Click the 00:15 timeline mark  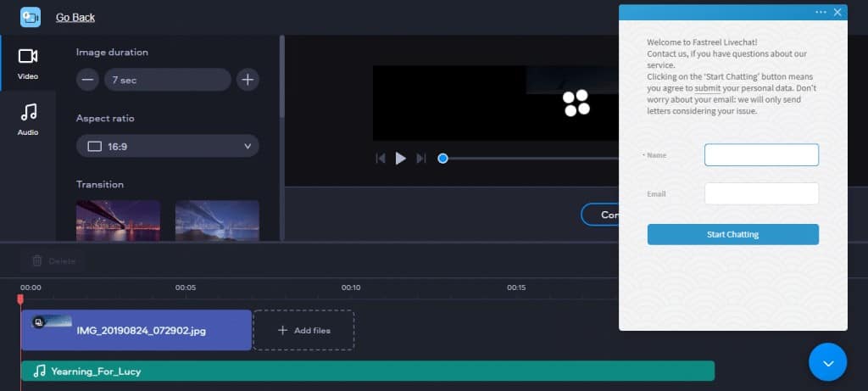coord(516,288)
